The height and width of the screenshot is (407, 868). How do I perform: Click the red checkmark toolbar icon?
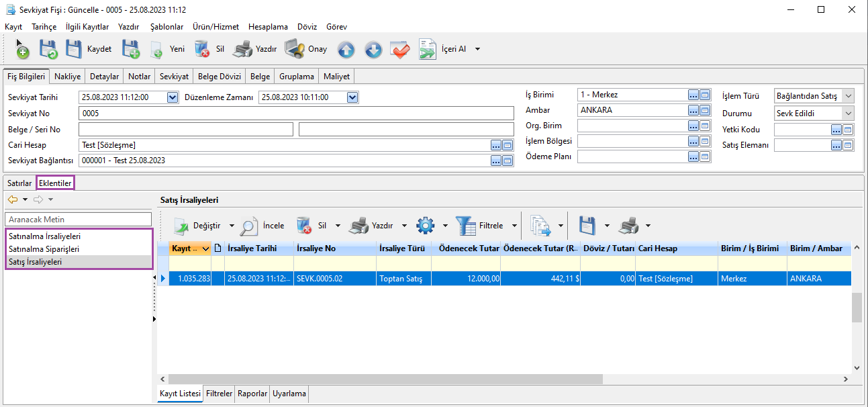400,49
